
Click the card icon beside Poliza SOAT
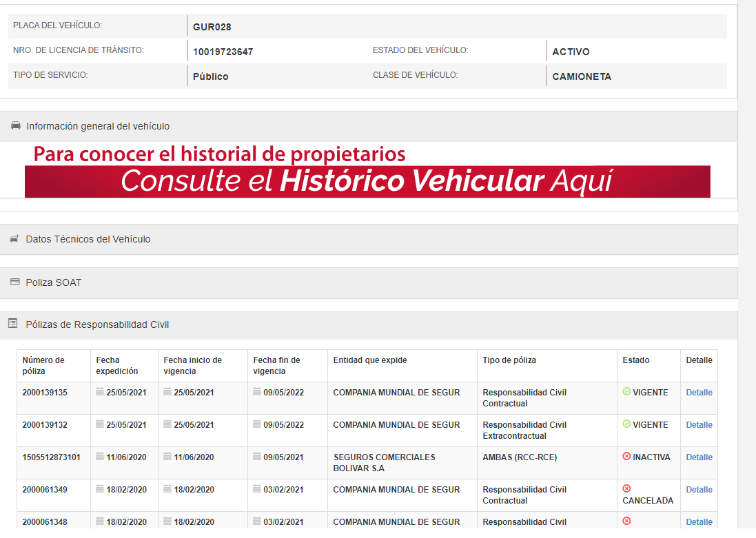pos(14,282)
